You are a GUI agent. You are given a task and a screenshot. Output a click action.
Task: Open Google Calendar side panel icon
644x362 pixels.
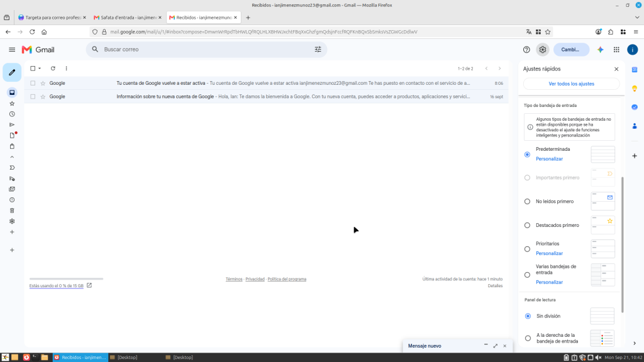pos(635,70)
